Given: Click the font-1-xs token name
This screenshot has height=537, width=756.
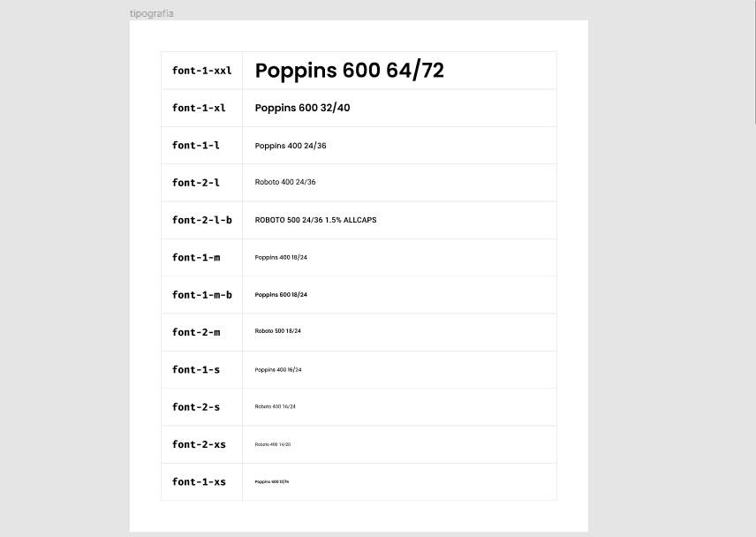Looking at the screenshot, I should [199, 481].
